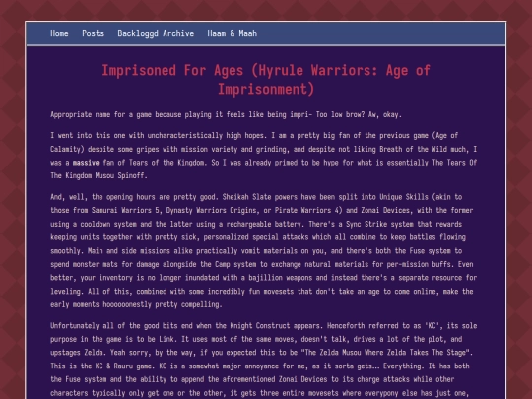The image size is (532, 399).
Task: Click the text 'was a' before 'massive'
Action: pos(60,163)
